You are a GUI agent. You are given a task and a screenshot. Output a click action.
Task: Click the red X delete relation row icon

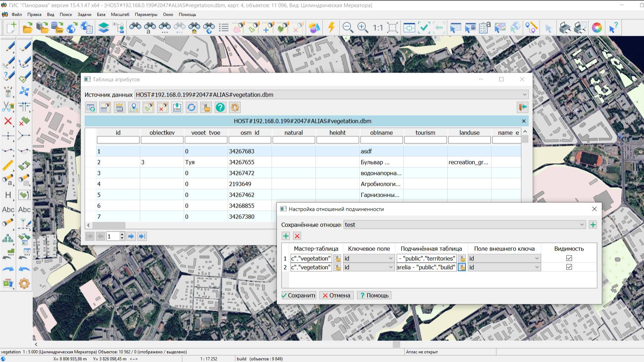point(297,236)
